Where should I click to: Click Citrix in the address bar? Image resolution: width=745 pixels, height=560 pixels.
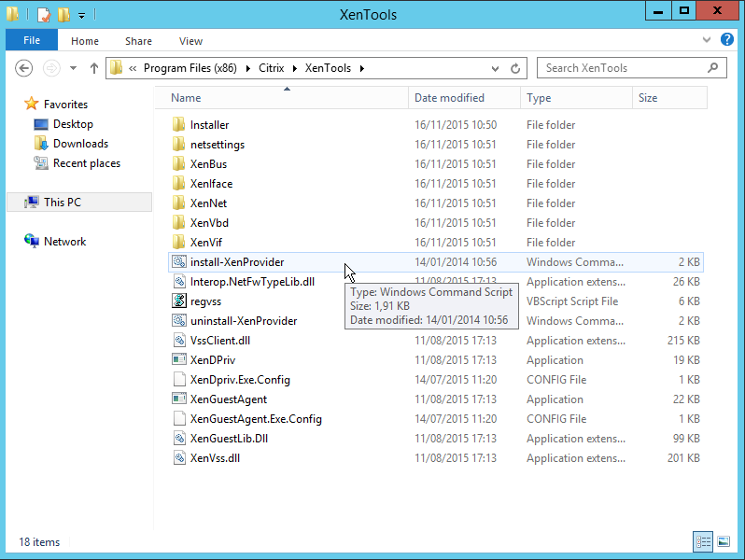[272, 68]
